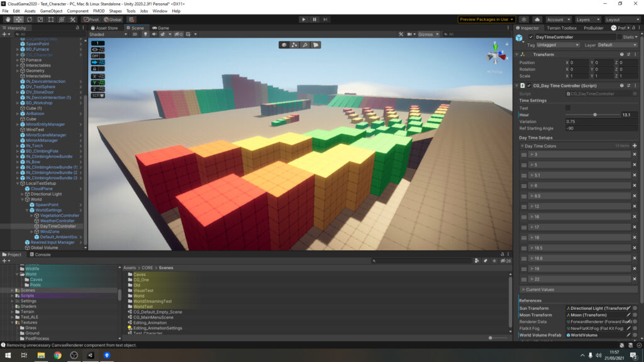The width and height of the screenshot is (644, 362).
Task: Expand the Current Values section
Action: click(x=541, y=289)
